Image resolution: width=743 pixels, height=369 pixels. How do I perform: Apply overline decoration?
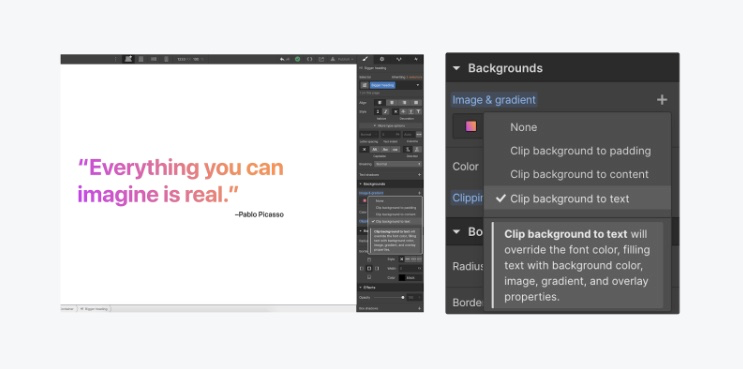tap(419, 111)
